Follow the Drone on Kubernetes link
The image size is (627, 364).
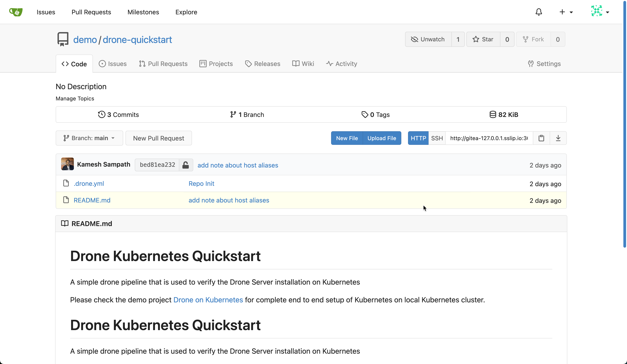(x=208, y=300)
